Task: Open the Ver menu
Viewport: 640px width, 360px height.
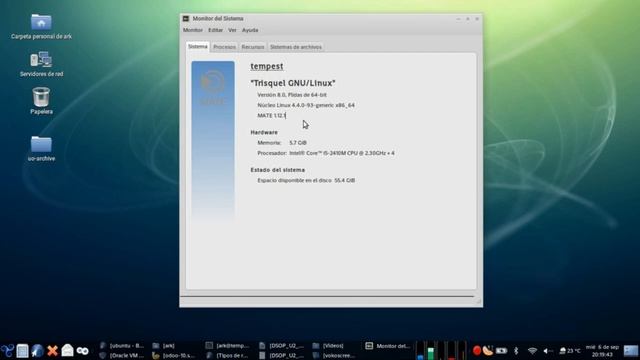Action: [x=232, y=30]
